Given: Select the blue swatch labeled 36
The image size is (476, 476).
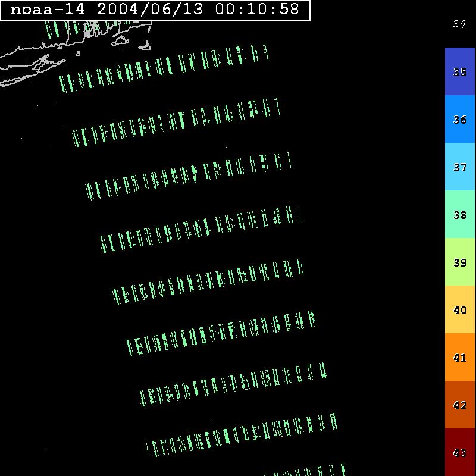Looking at the screenshot, I should tap(460, 119).
